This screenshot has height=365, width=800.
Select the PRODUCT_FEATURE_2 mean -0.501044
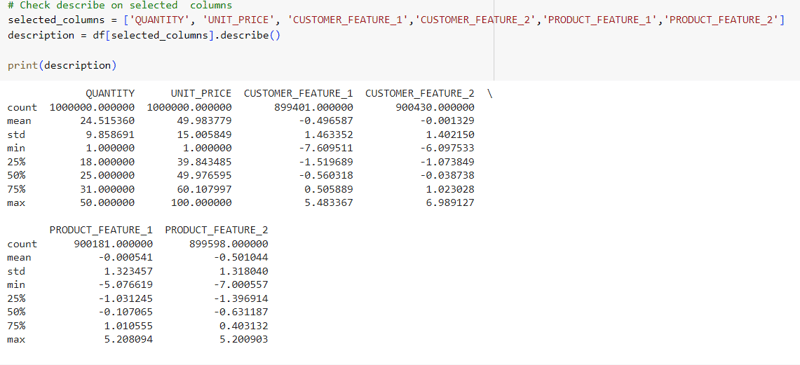click(241, 257)
